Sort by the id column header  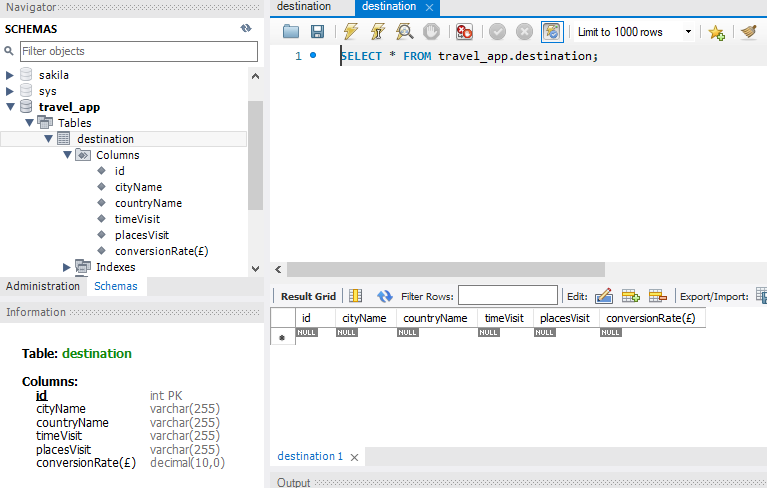coord(316,318)
